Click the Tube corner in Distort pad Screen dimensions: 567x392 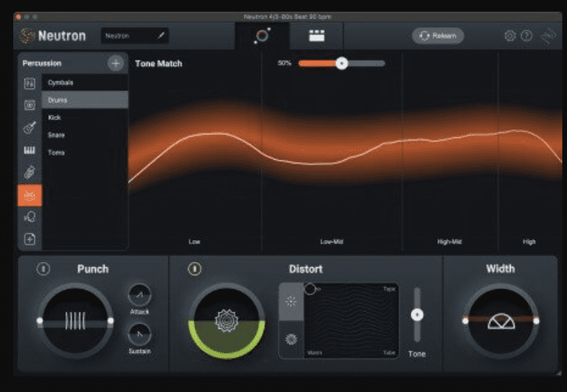(389, 352)
